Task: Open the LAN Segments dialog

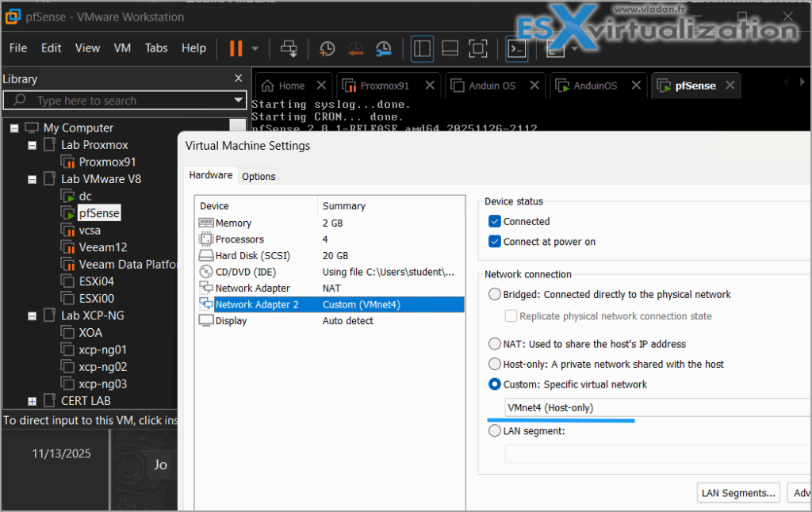Action: click(x=737, y=492)
